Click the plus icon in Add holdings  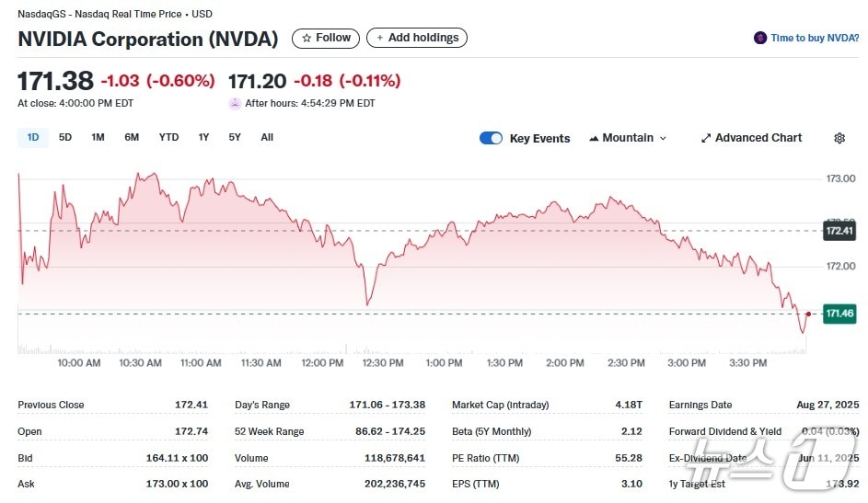pyautogui.click(x=379, y=39)
